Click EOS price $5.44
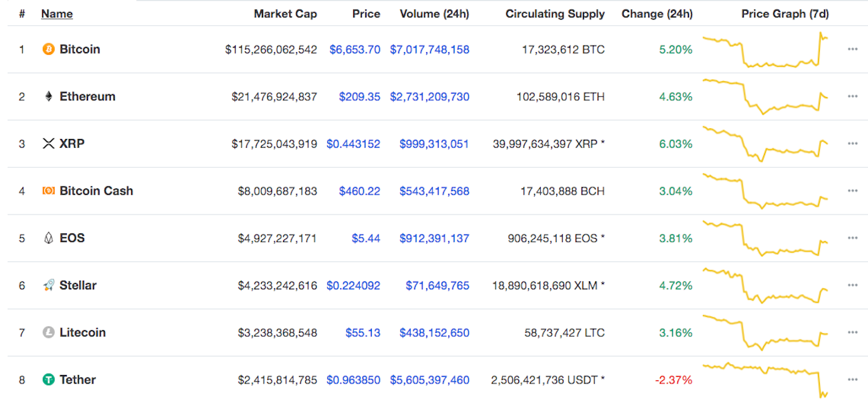Image resolution: width=868 pixels, height=403 pixels. click(x=366, y=238)
